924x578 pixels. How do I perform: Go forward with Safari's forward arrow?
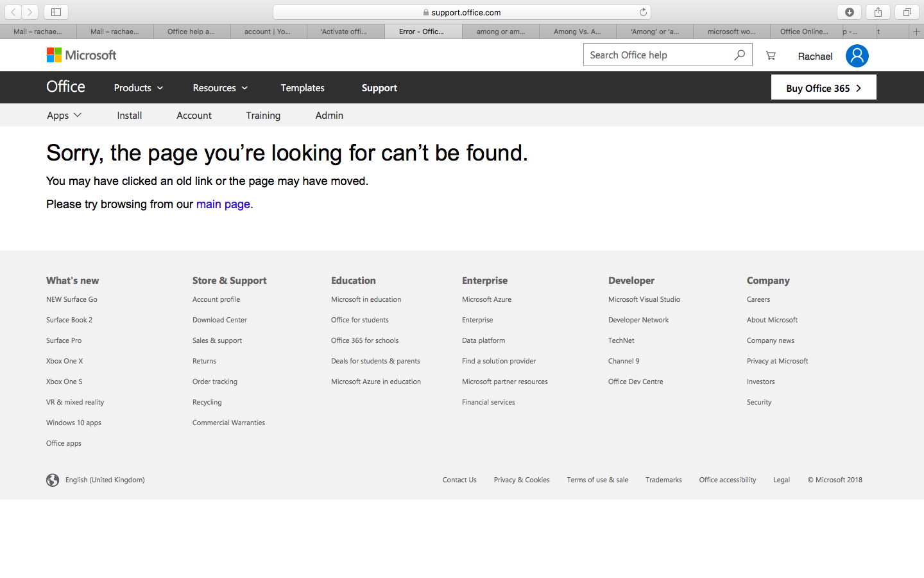pyautogui.click(x=30, y=12)
